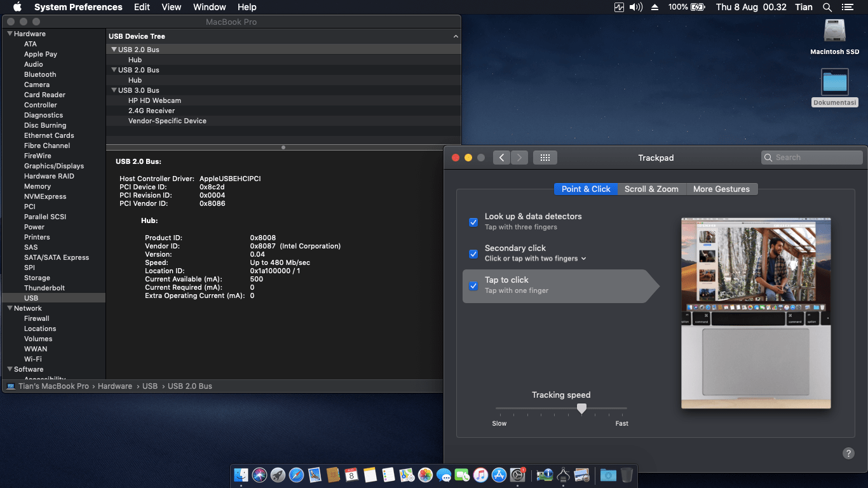Adjust the Tracking speed slider
The width and height of the screenshot is (868, 488).
pyautogui.click(x=581, y=409)
